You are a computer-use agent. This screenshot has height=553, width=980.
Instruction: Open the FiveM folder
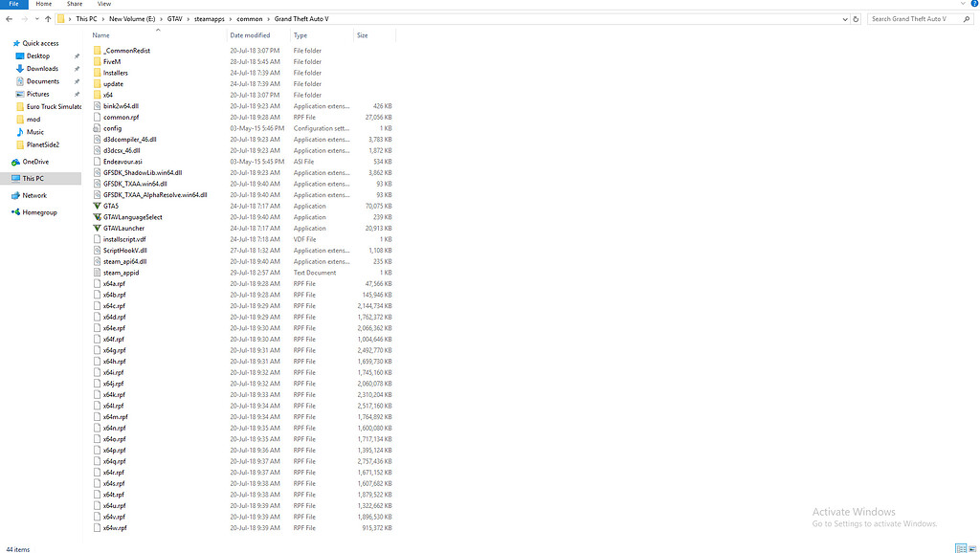(x=110, y=61)
